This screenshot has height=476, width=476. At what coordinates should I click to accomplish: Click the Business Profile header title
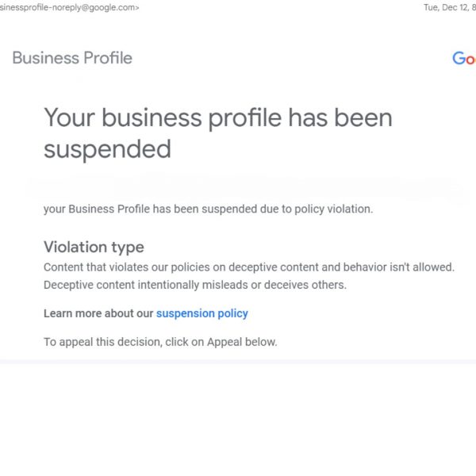[x=72, y=58]
